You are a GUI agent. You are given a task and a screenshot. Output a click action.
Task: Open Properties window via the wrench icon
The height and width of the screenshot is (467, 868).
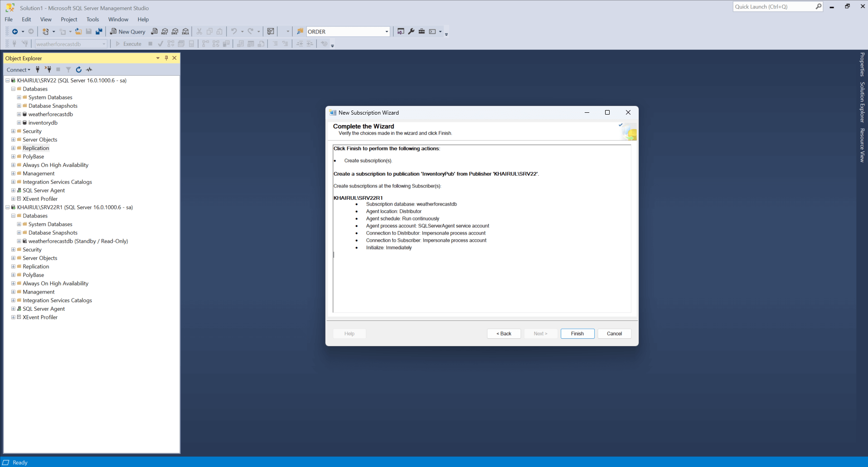point(411,32)
